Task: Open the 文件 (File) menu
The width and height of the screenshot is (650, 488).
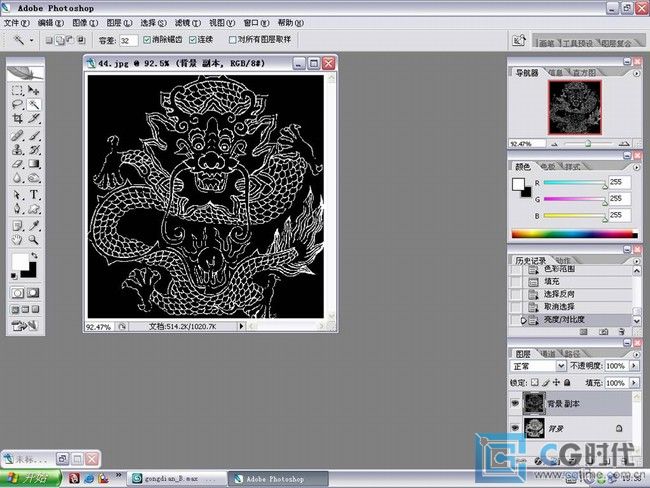Action: coord(17,23)
